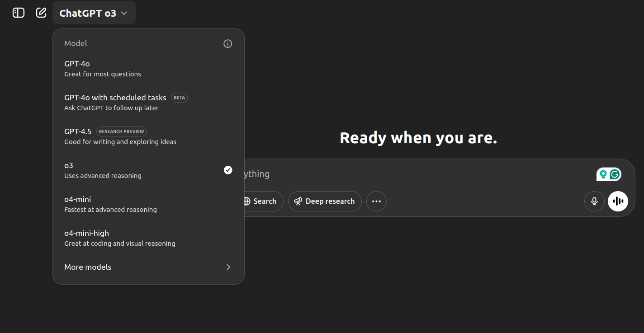Click the o3 selected checkmark
This screenshot has height=333, width=644.
(228, 170)
